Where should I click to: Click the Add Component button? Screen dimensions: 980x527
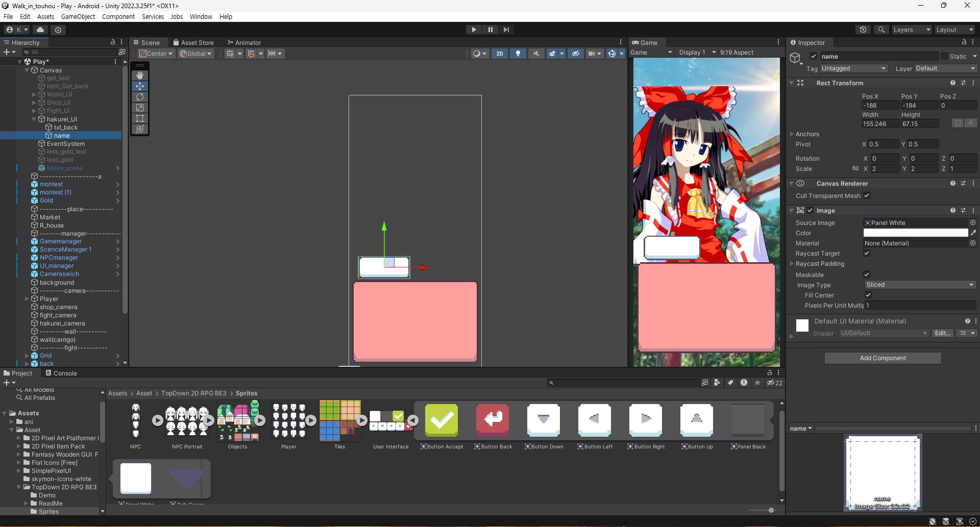883,358
